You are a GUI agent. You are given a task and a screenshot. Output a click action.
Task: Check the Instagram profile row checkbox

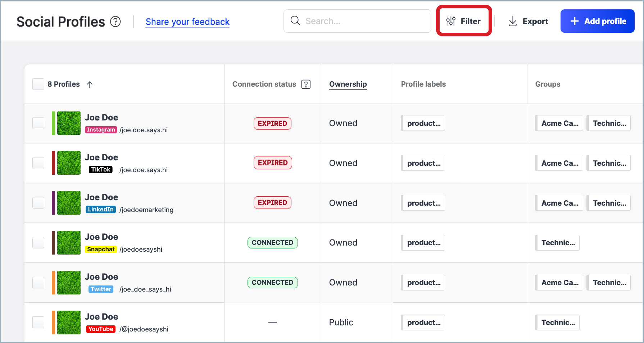pos(38,123)
